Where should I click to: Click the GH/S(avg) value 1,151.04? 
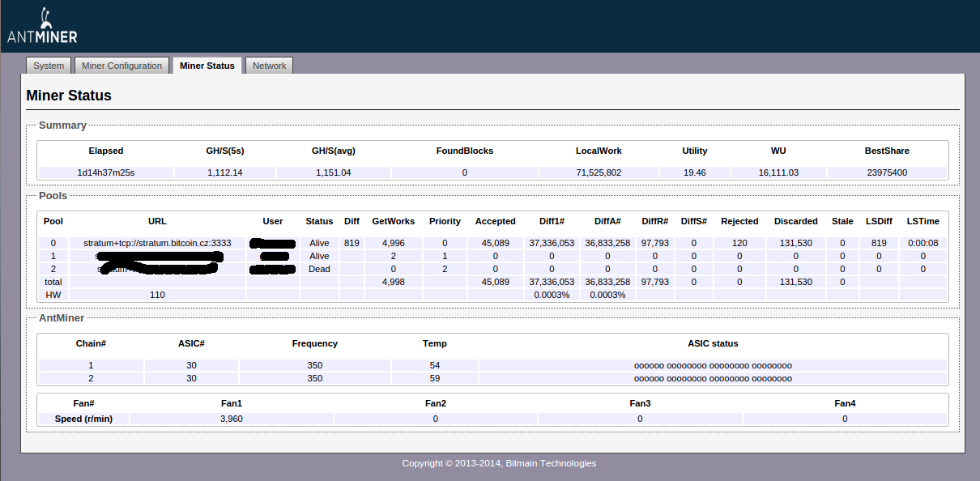click(333, 172)
